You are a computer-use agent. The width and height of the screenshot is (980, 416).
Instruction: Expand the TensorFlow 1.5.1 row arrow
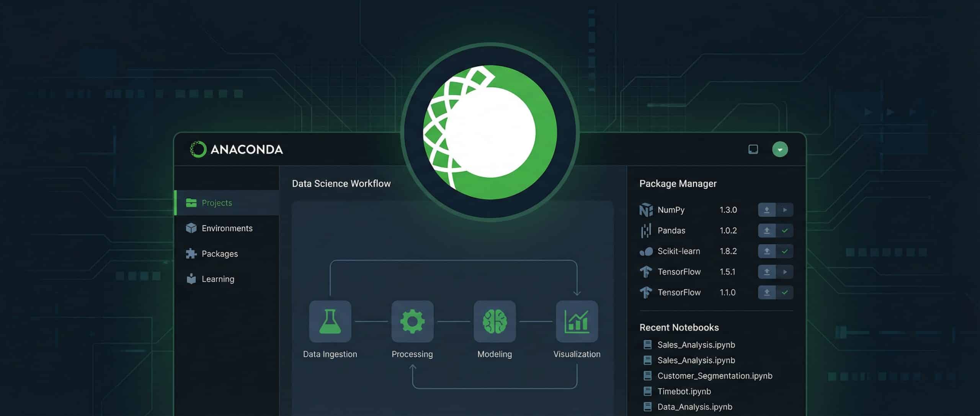coord(785,272)
